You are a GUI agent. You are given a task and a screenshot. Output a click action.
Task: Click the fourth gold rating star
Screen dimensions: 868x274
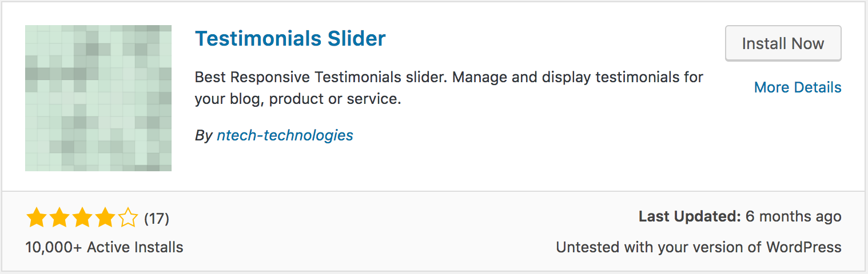pos(105,217)
